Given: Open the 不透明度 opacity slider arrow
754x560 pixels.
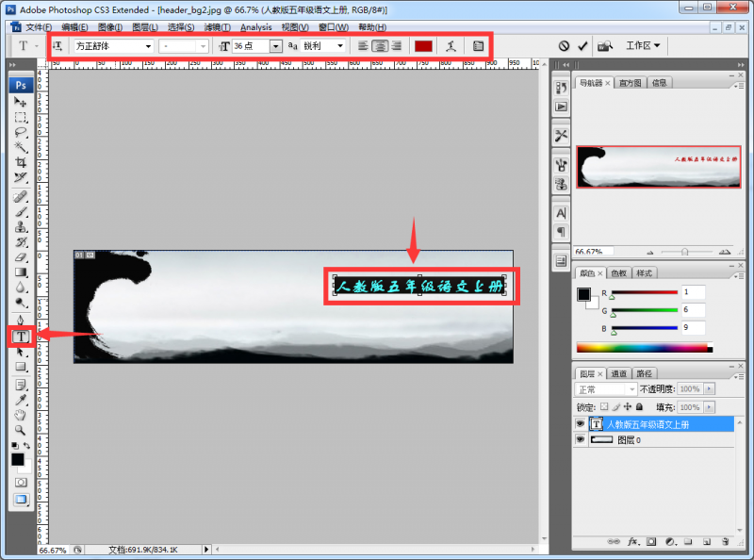Looking at the screenshot, I should tap(710, 388).
